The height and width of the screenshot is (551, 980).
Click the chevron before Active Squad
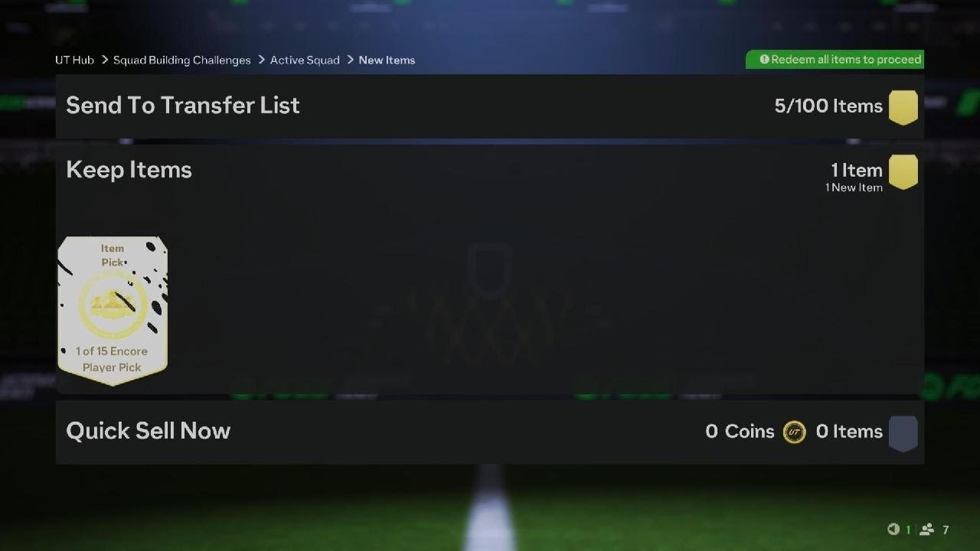tap(261, 60)
